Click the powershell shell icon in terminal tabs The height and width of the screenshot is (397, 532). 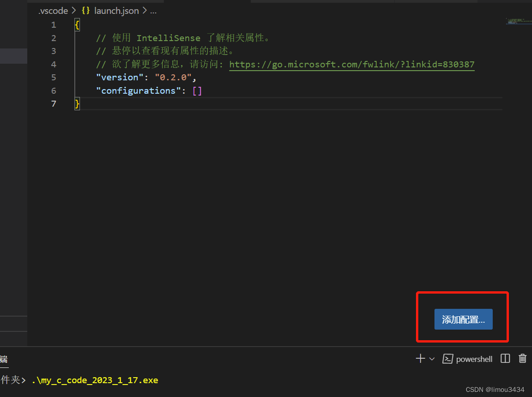pyautogui.click(x=447, y=359)
